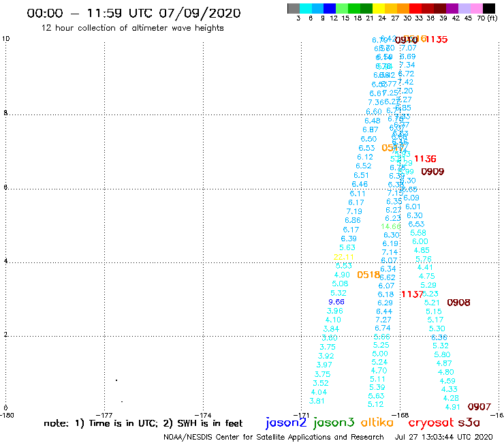Select the s3a satellite legend label
The width and height of the screenshot is (504, 443).
click(469, 423)
